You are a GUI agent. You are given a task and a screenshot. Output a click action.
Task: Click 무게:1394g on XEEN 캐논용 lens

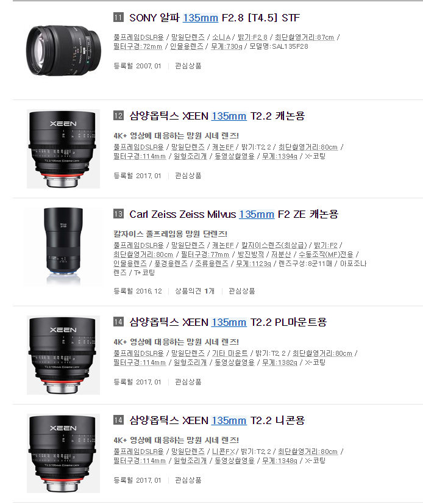280,156
